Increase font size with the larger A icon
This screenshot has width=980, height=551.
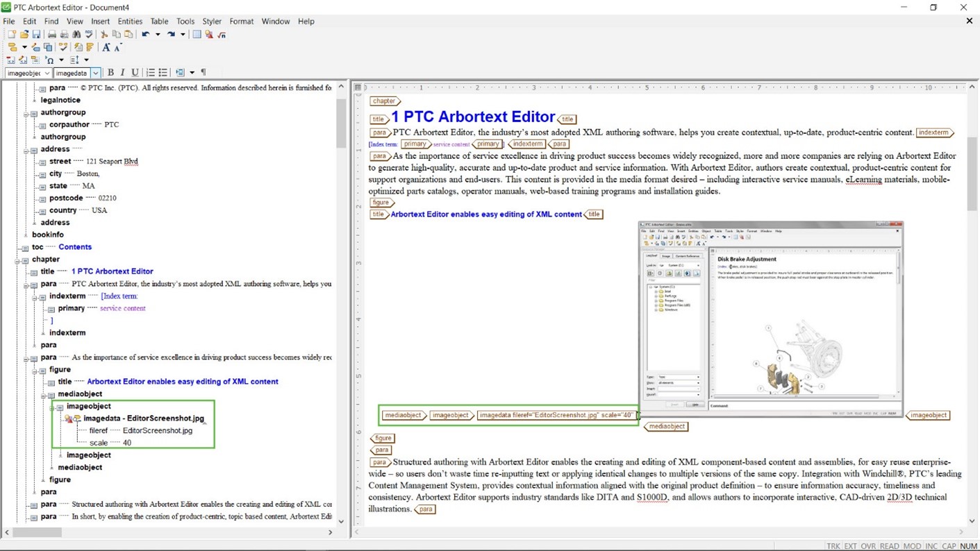pos(106,47)
